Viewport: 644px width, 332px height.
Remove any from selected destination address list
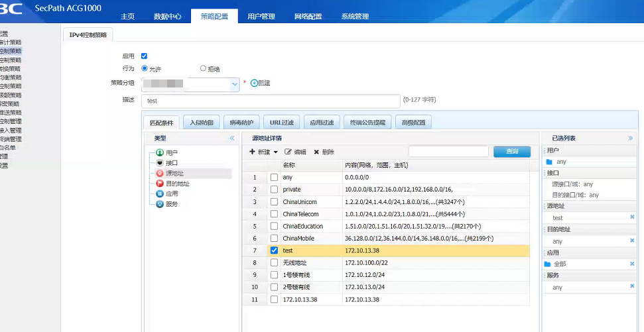pyautogui.click(x=632, y=241)
